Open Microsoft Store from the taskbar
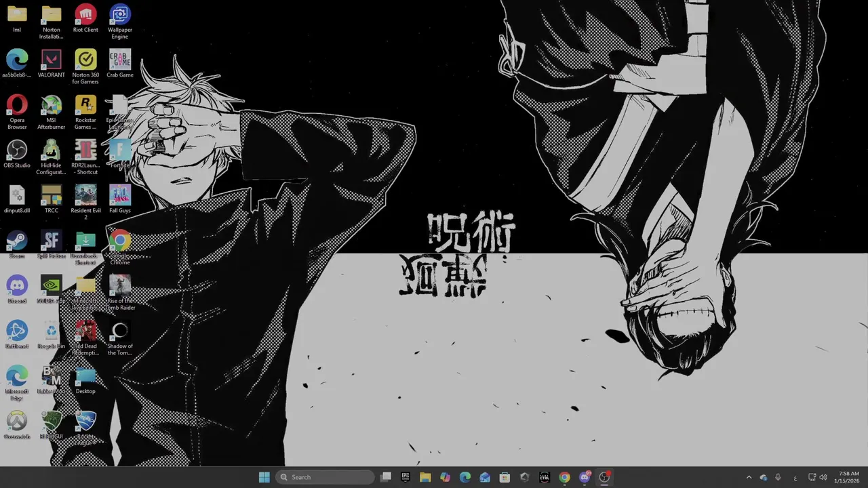This screenshot has width=868, height=488. coord(505,477)
